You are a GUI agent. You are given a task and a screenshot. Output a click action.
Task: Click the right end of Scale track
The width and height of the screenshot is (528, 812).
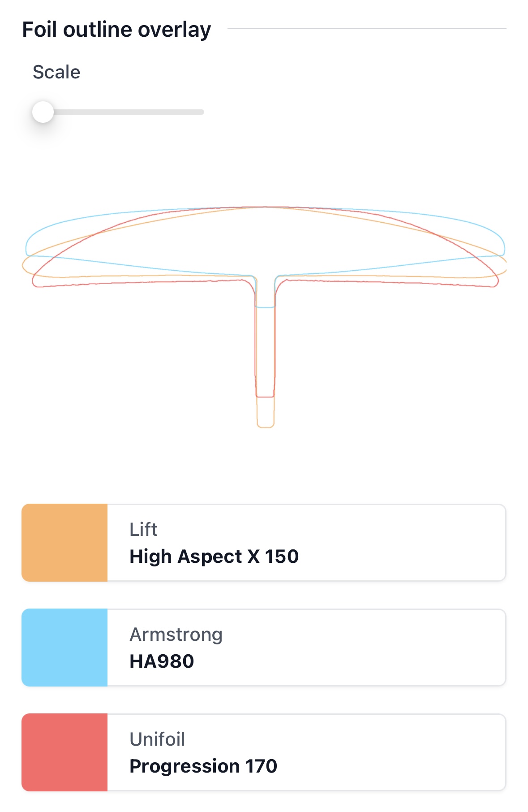pyautogui.click(x=202, y=112)
